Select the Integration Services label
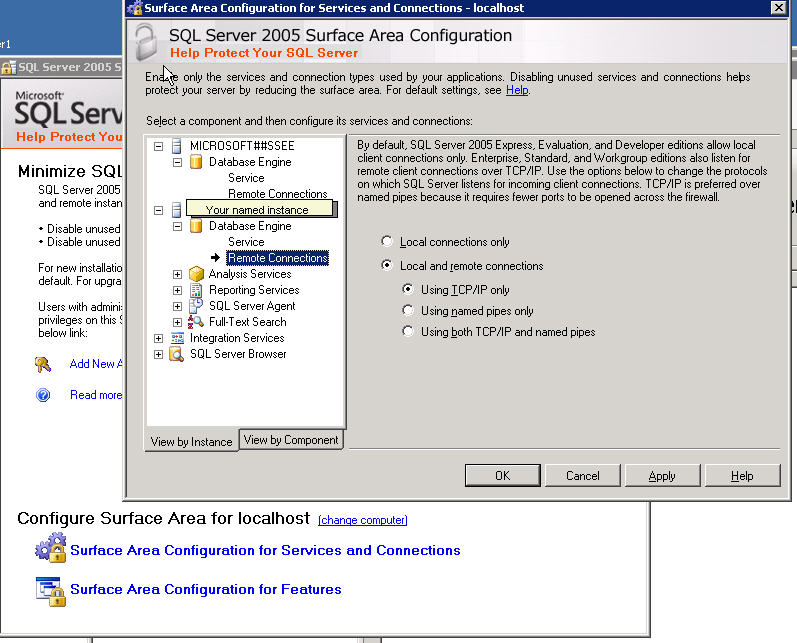The height and width of the screenshot is (643, 797). click(x=237, y=338)
